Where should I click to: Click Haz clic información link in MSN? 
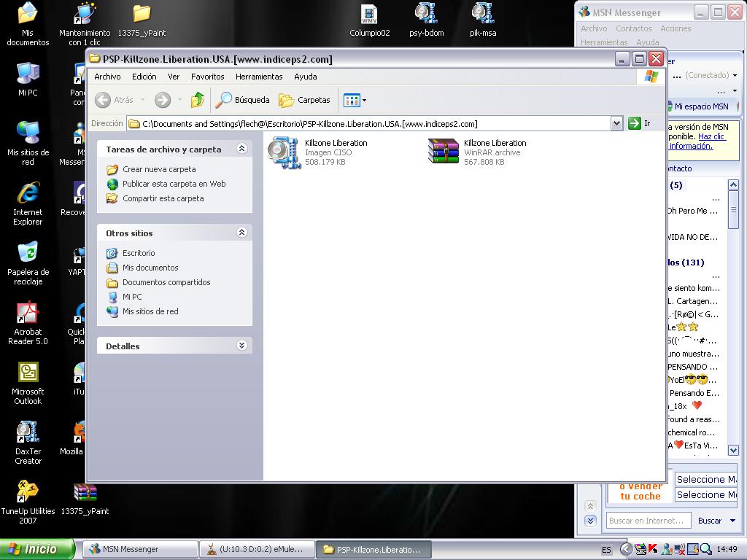click(697, 141)
